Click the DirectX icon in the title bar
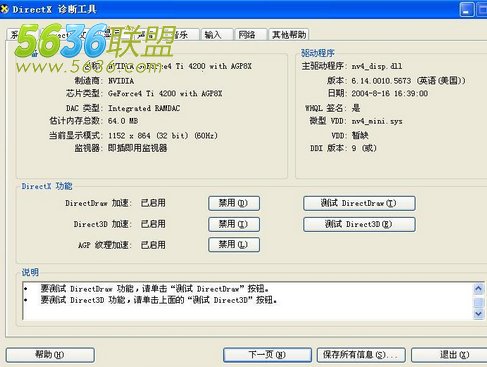 4,9
